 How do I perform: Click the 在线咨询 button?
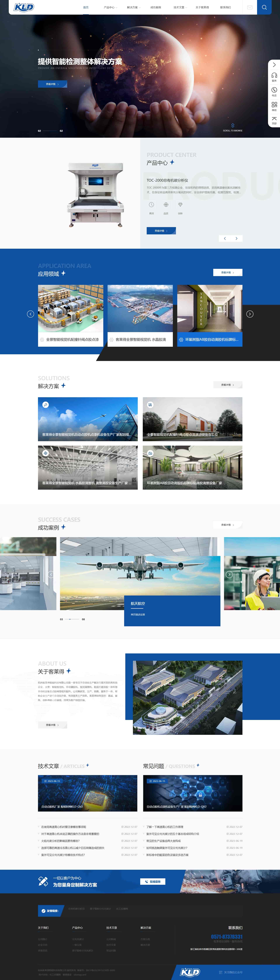pyautogui.click(x=153, y=881)
